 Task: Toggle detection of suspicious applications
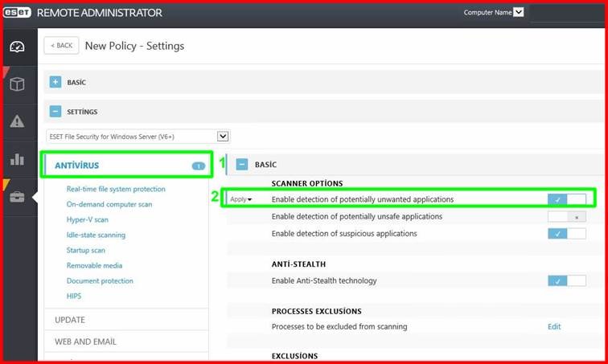(x=566, y=234)
